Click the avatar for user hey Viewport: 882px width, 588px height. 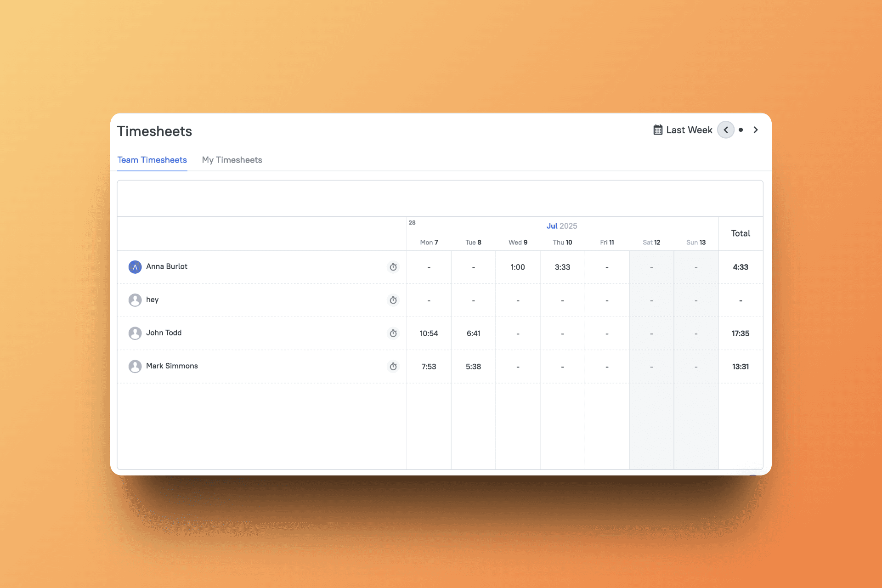tap(135, 300)
